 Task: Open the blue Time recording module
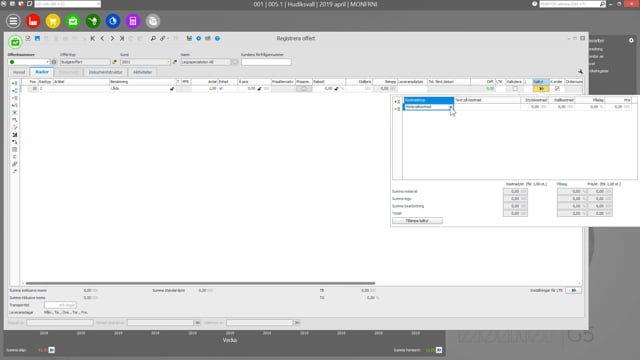click(113, 21)
